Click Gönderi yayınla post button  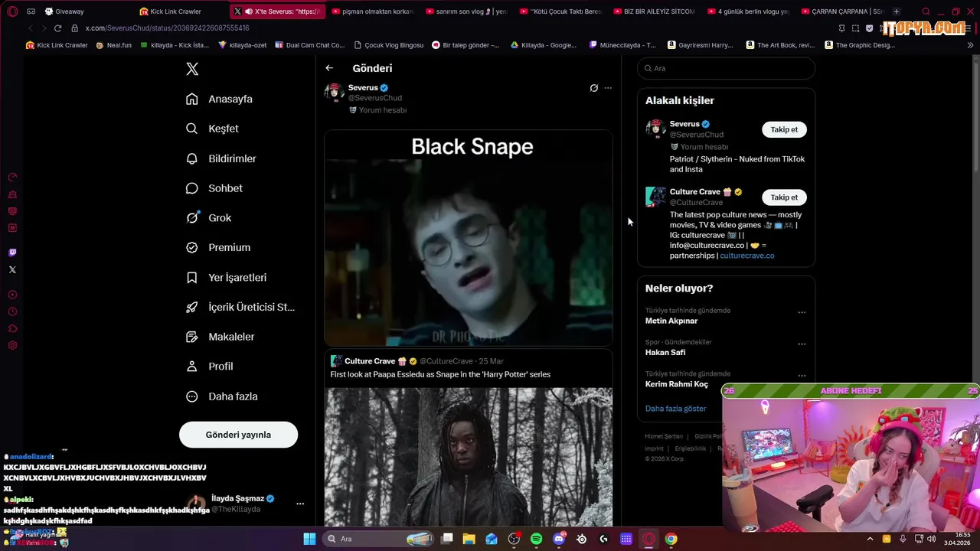[x=238, y=435]
